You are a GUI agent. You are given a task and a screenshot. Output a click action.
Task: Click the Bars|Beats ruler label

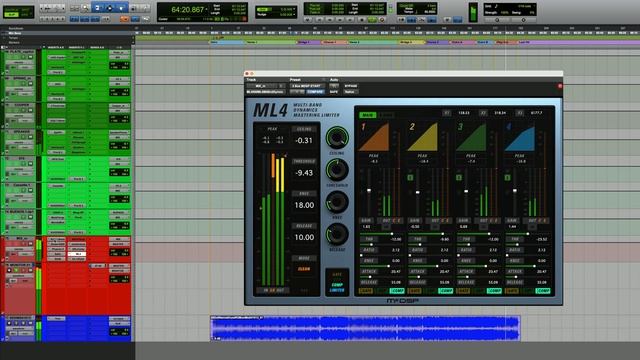click(16, 29)
